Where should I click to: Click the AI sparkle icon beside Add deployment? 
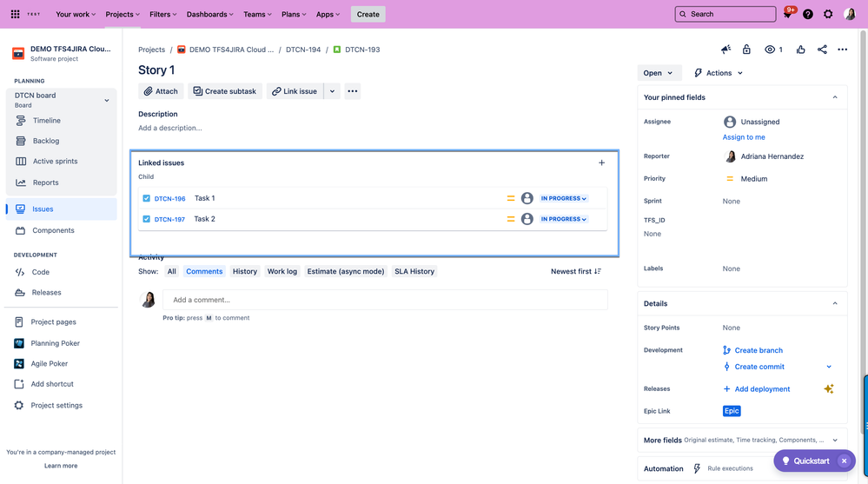(829, 388)
